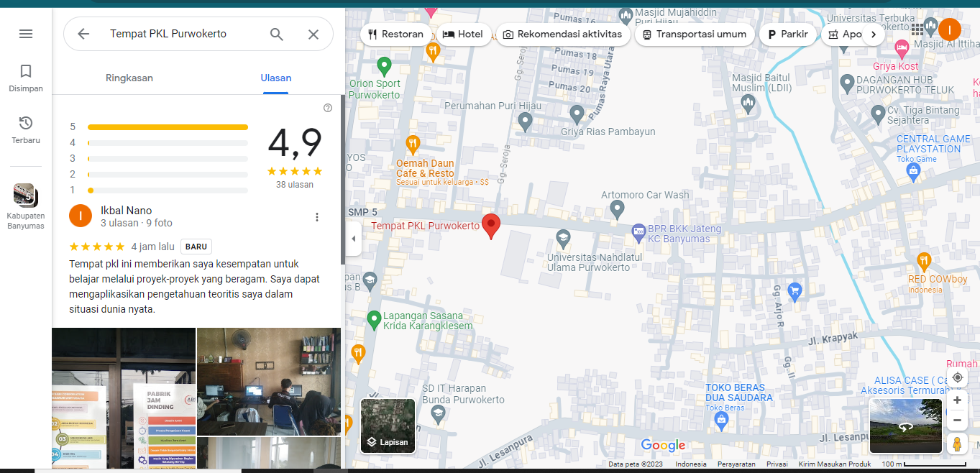The image size is (980, 473).
Task: Open review photo of people at computers
Action: click(269, 382)
